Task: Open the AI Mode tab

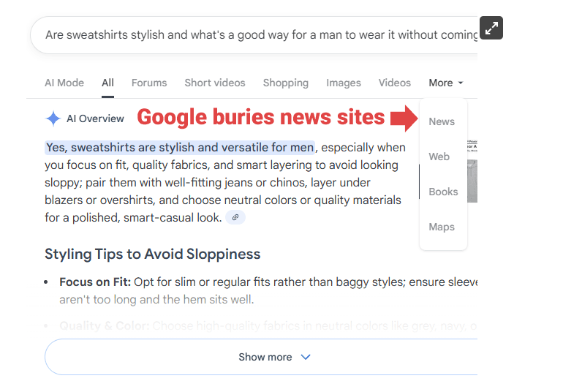Action: [x=64, y=83]
